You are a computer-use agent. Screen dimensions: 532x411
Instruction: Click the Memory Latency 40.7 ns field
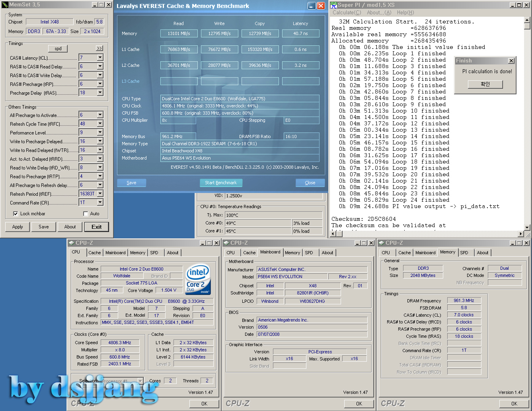[301, 33]
